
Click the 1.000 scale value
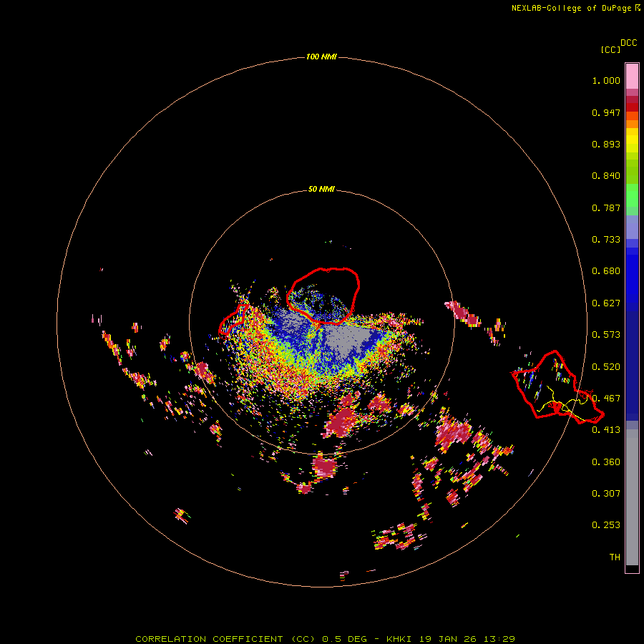(x=606, y=80)
